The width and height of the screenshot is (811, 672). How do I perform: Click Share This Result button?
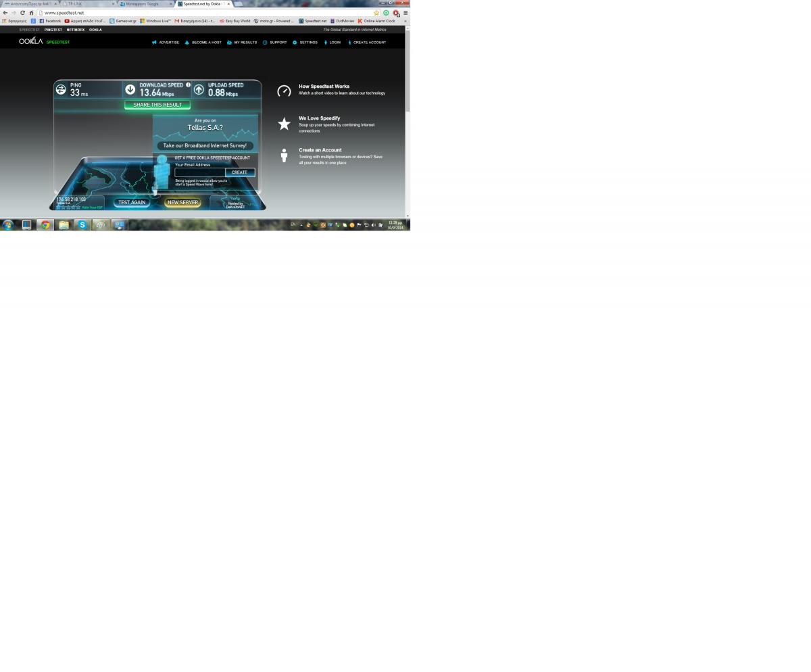tap(157, 105)
